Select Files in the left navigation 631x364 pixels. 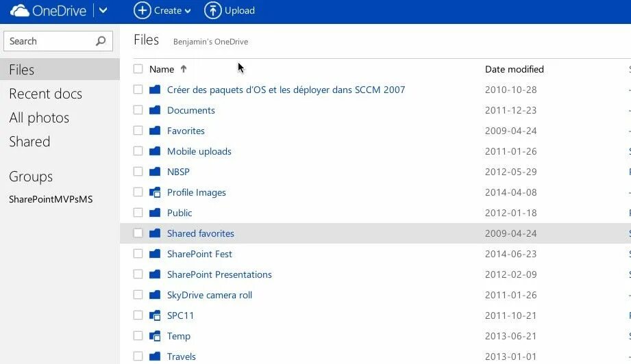(60, 69)
